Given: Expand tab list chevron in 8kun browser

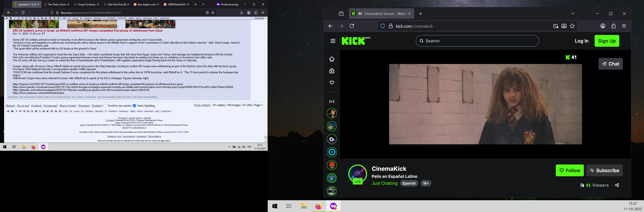Looking at the screenshot, I should coord(203,5).
